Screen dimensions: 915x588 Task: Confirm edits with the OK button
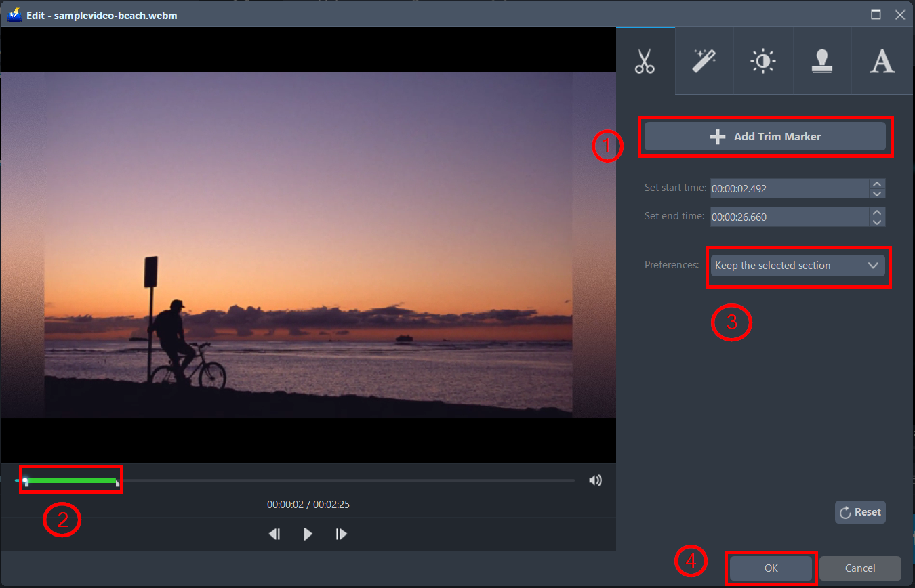coord(771,568)
